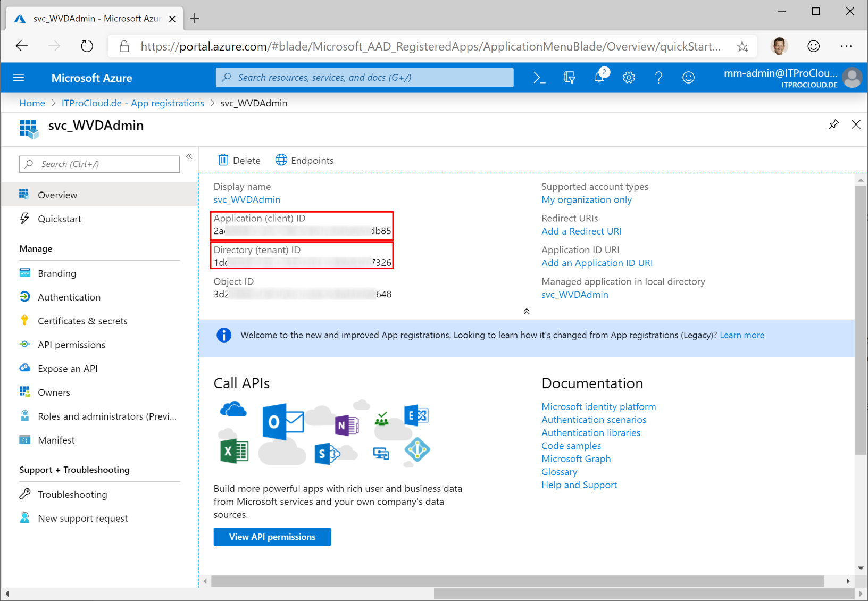Close the svc_WVDAdmin browser tab
Viewport: 868px width, 601px height.
coord(172,19)
